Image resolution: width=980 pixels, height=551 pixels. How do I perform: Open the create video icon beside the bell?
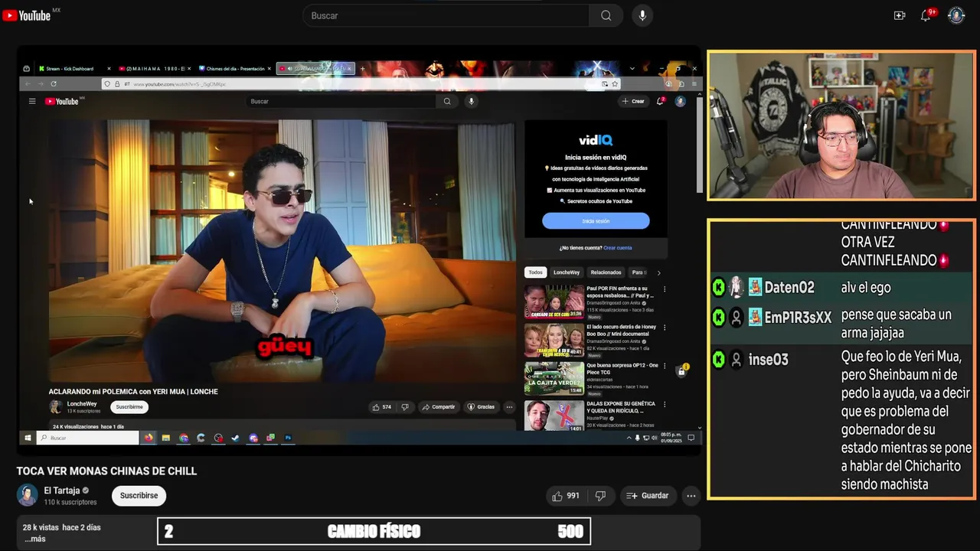[900, 15]
